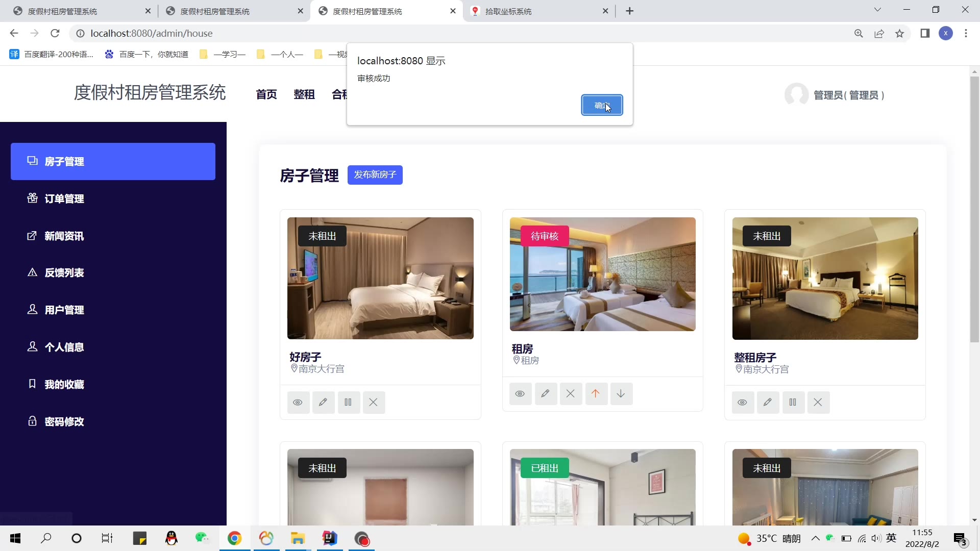Click the 发布新房子 button
This screenshot has width=980, height=551.
(x=375, y=175)
